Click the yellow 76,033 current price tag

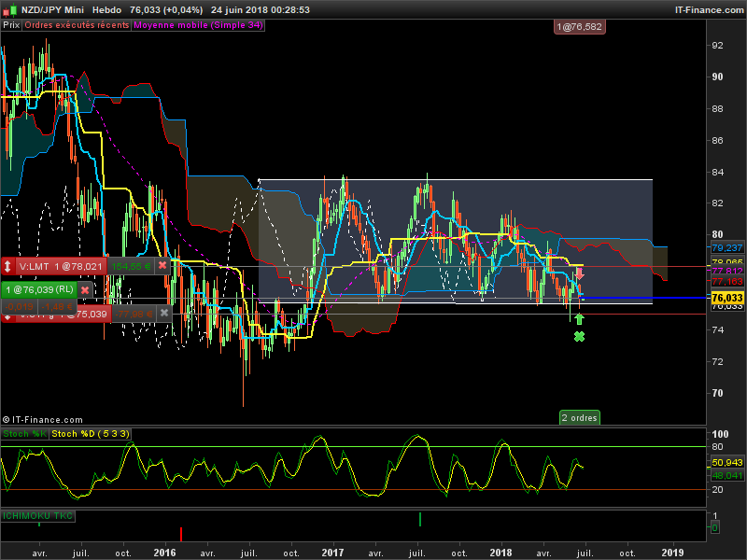pos(727,298)
